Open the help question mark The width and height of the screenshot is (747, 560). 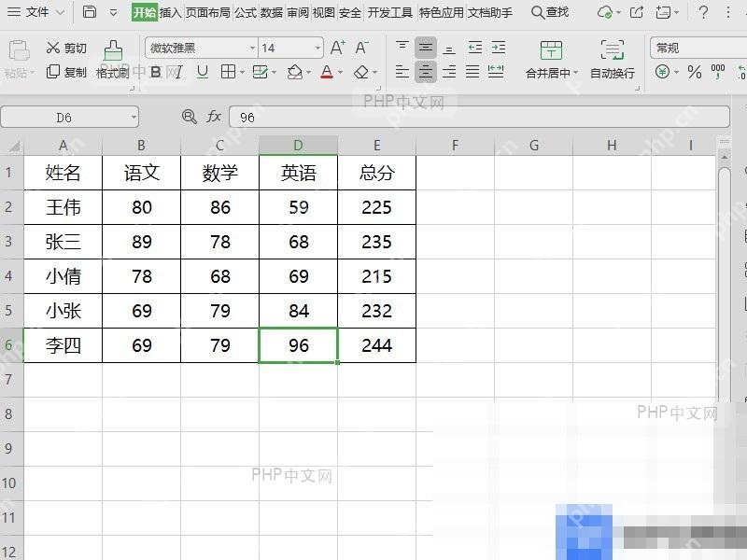click(x=703, y=12)
